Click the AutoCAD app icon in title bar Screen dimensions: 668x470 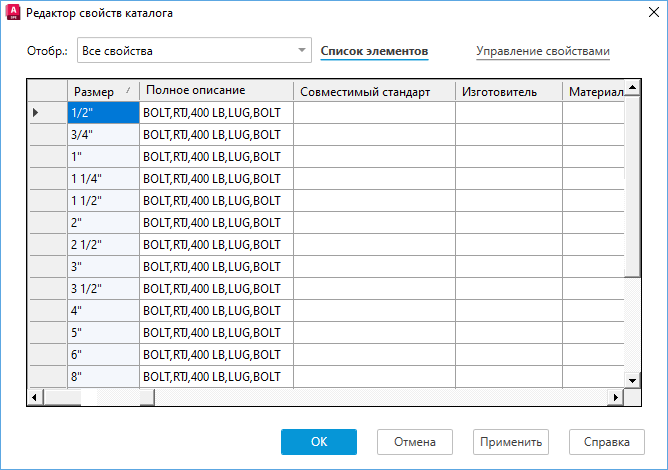[14, 13]
